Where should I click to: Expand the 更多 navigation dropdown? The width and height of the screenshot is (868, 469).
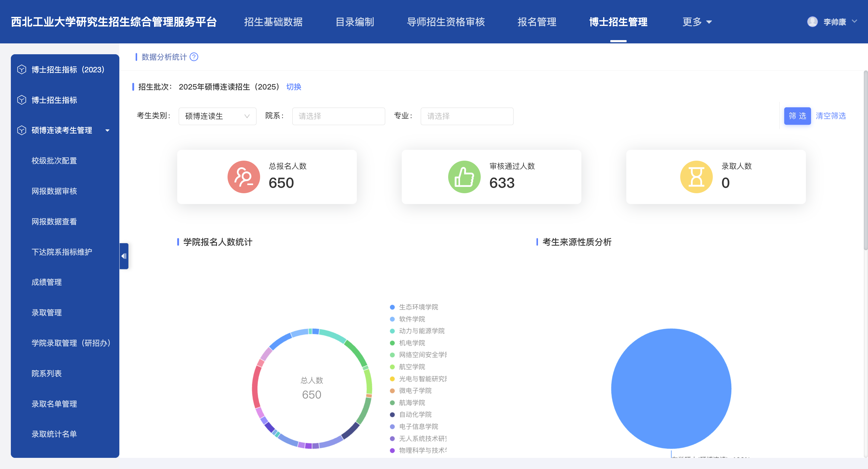tap(697, 22)
